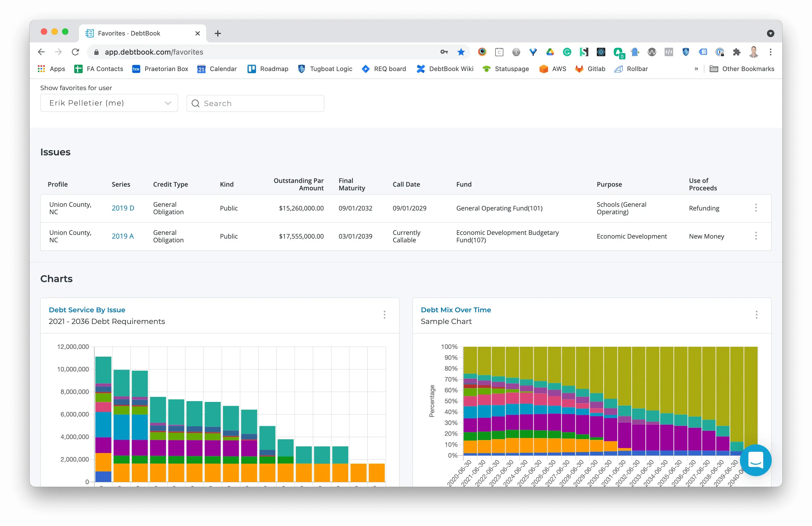
Task: Click the address bar URL
Action: (x=154, y=52)
